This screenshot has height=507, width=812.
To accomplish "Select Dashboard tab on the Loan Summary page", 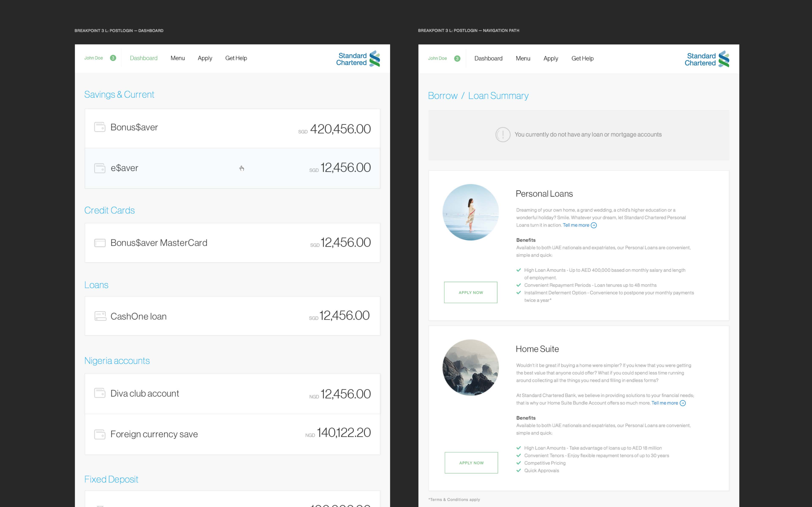I will pos(488,58).
